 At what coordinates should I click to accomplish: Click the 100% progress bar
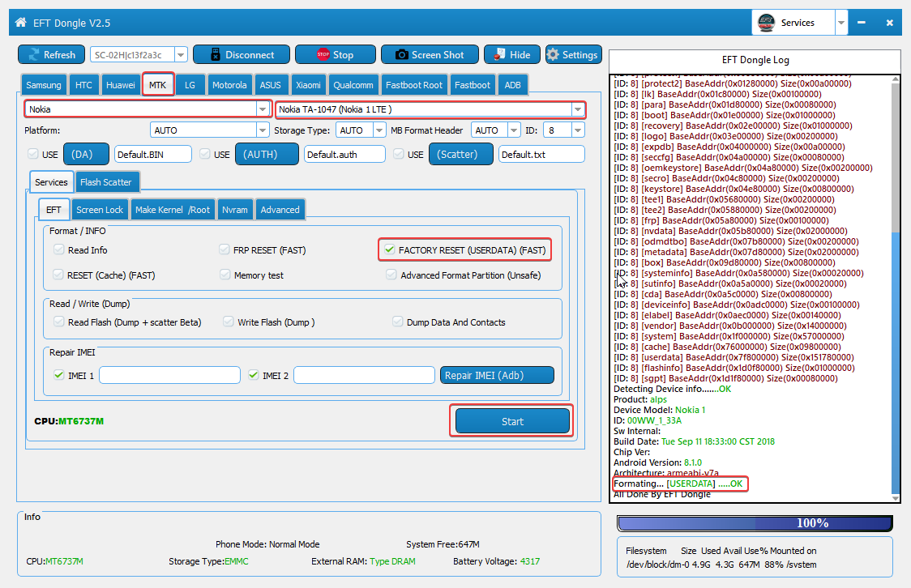click(755, 523)
